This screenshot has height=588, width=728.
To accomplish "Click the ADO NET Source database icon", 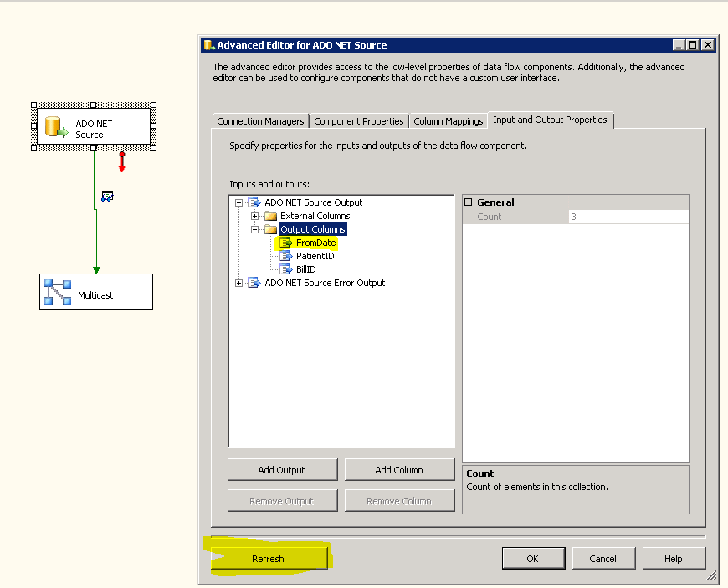I will [57, 128].
